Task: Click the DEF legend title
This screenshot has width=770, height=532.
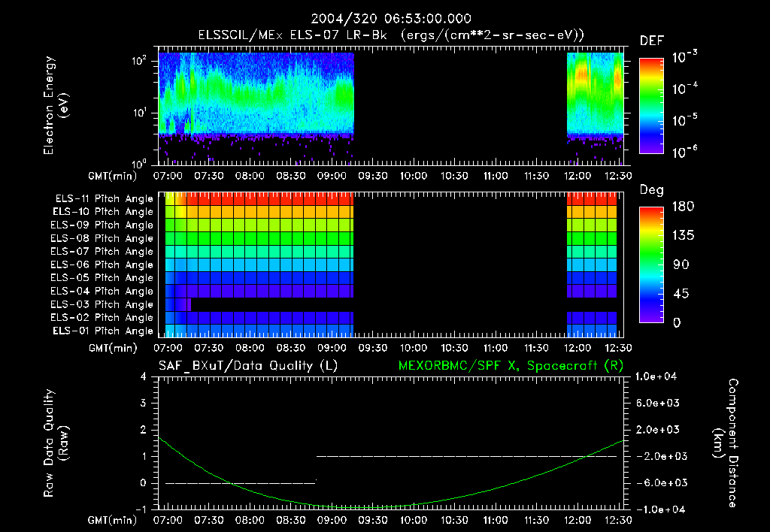Action: pyautogui.click(x=652, y=41)
